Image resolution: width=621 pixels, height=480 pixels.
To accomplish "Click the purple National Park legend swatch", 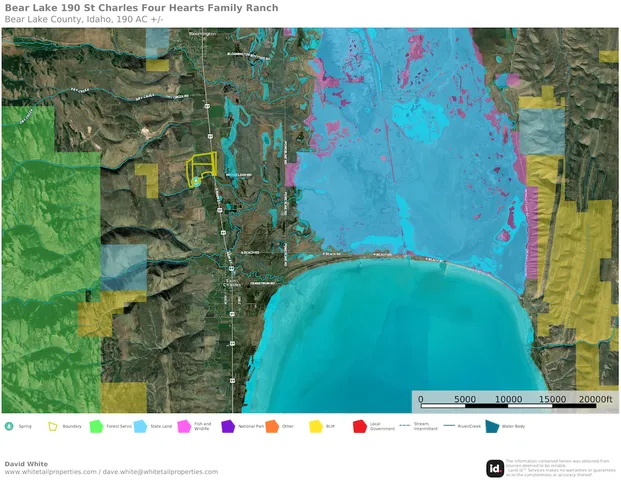I will pos(228,427).
